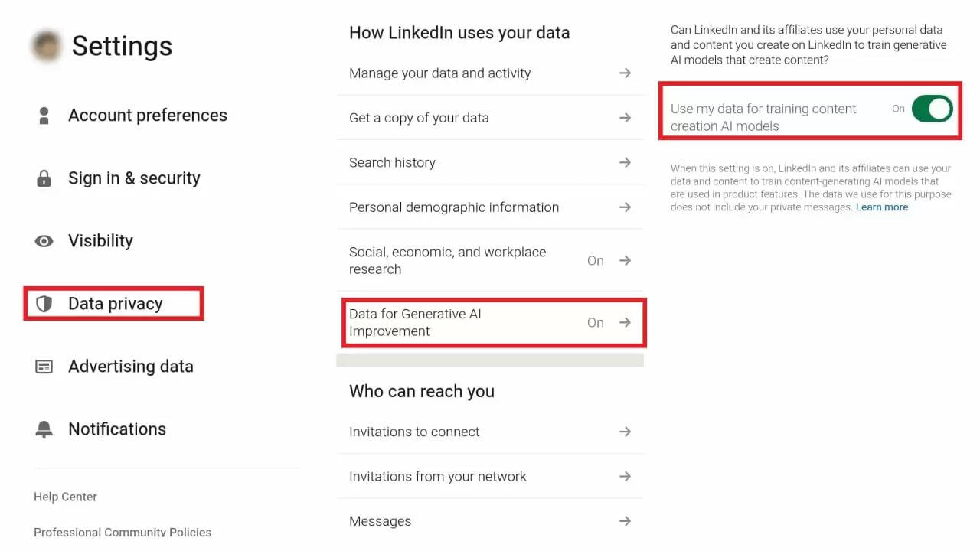980x551 pixels.
Task: Click the shield icon for Data privacy
Action: click(x=43, y=303)
